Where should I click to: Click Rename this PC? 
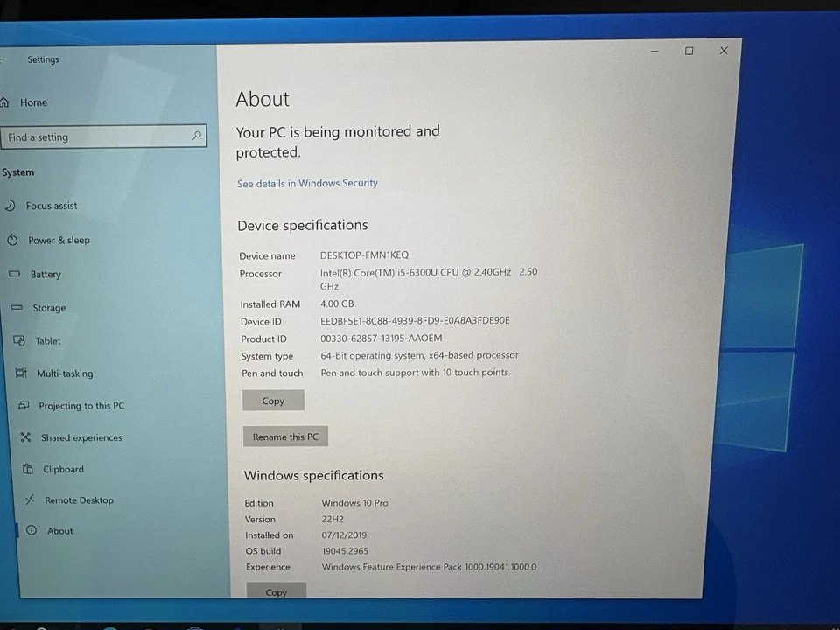click(x=285, y=436)
